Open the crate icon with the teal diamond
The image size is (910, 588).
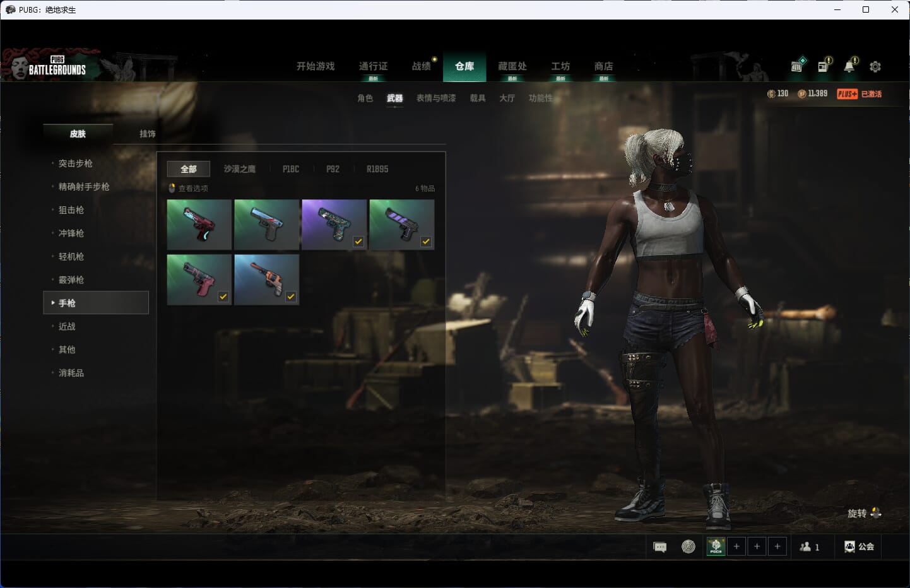(x=798, y=65)
